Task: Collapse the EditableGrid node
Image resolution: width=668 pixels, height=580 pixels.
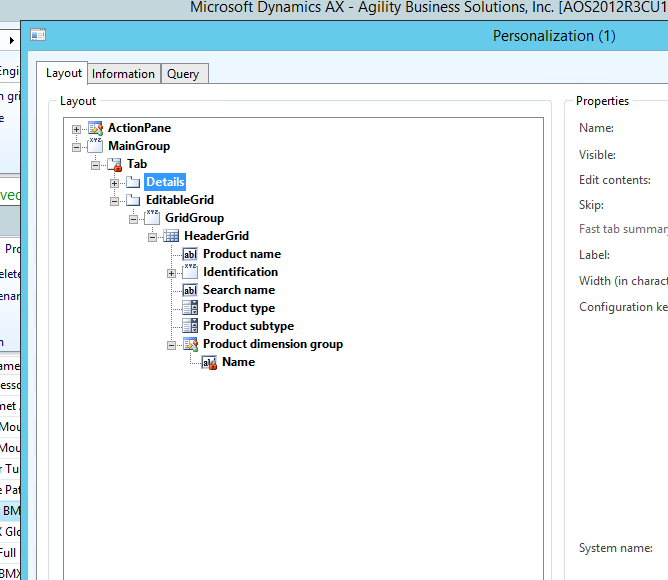Action: pyautogui.click(x=114, y=201)
